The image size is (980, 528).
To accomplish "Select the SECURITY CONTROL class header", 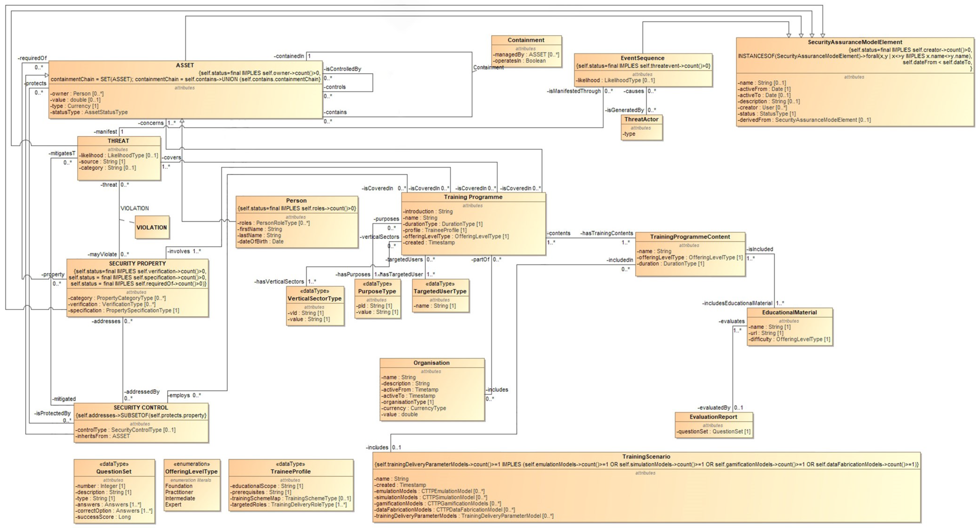I will [141, 407].
